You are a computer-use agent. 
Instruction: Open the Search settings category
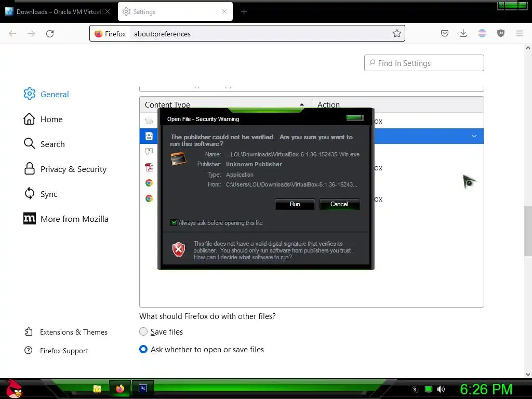pyautogui.click(x=44, y=144)
